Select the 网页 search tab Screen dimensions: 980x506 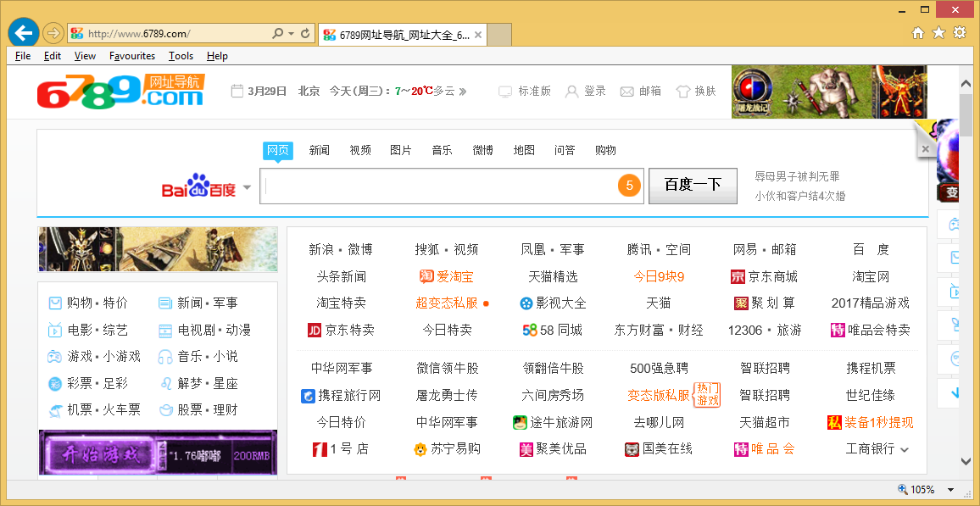click(277, 150)
